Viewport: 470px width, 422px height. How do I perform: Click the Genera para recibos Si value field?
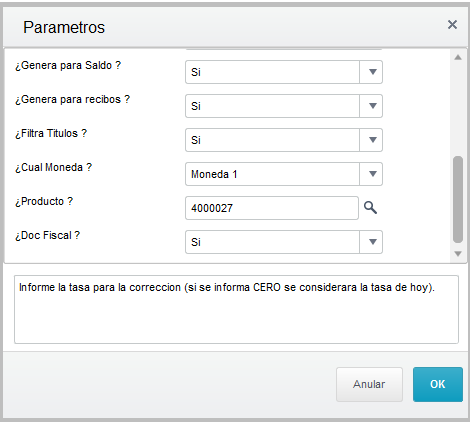click(272, 106)
